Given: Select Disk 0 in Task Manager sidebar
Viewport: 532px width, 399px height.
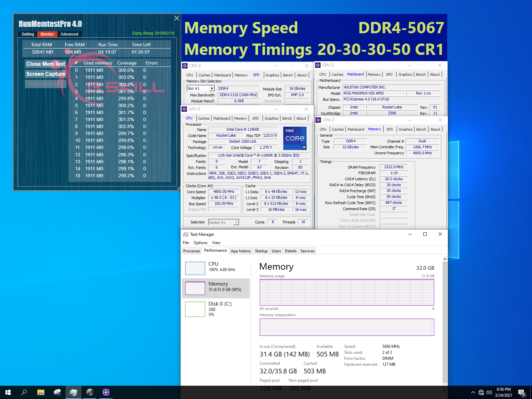Looking at the screenshot, I should [215, 309].
